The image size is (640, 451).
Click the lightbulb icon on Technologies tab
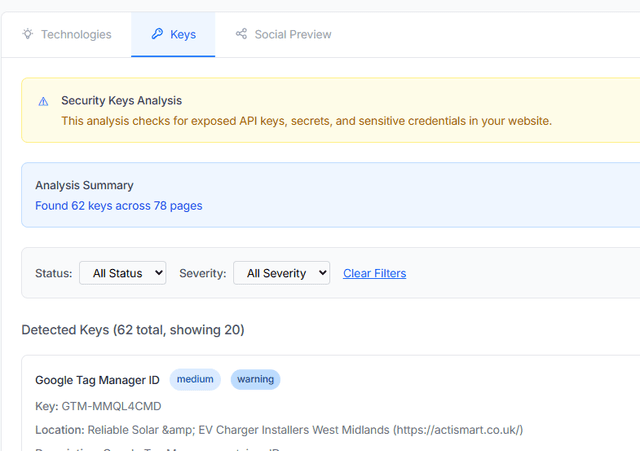pyautogui.click(x=28, y=34)
